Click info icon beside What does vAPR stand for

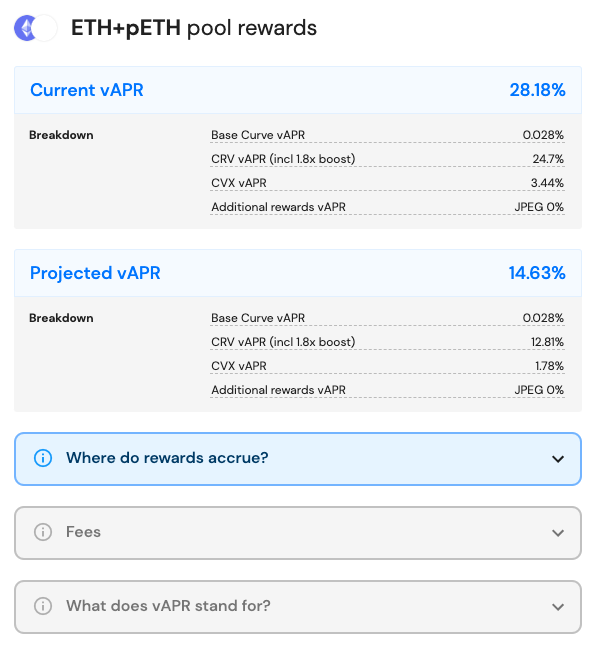43,606
